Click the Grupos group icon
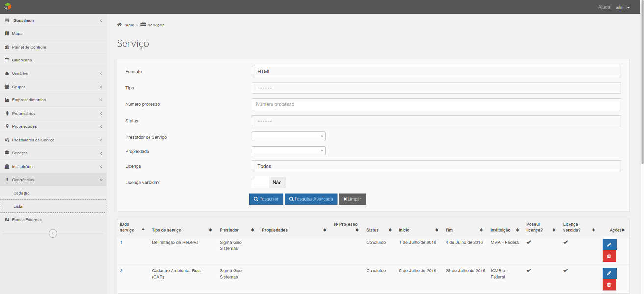Viewport: 644px width, 294px height. pos(7,87)
